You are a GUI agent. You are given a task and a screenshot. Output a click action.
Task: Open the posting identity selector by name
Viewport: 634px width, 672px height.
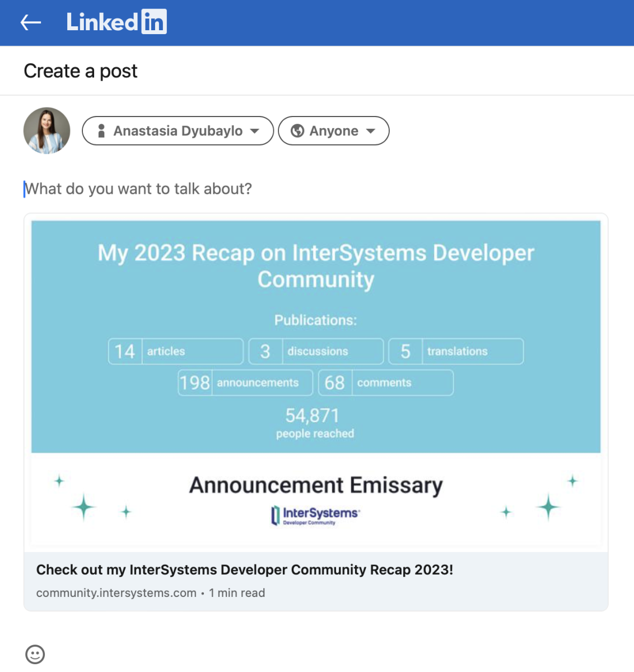click(x=178, y=131)
